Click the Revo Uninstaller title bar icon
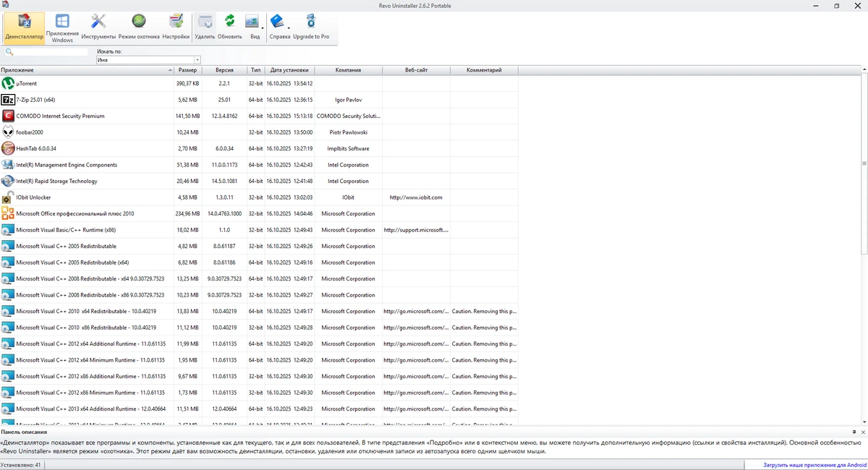The height and width of the screenshot is (470, 868). click(5, 5)
